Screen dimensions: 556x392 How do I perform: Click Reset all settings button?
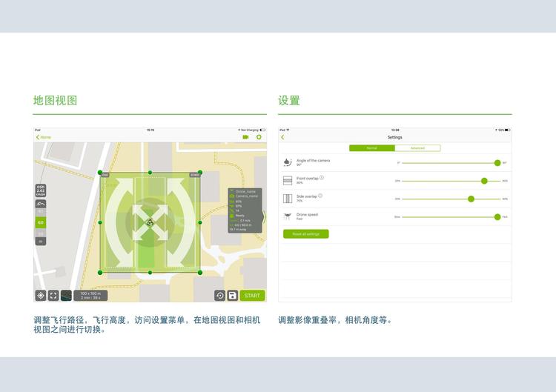pos(305,234)
